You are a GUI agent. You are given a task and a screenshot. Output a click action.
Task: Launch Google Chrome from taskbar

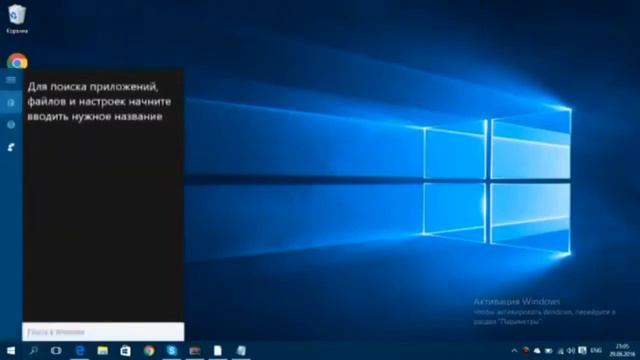pyautogui.click(x=149, y=351)
